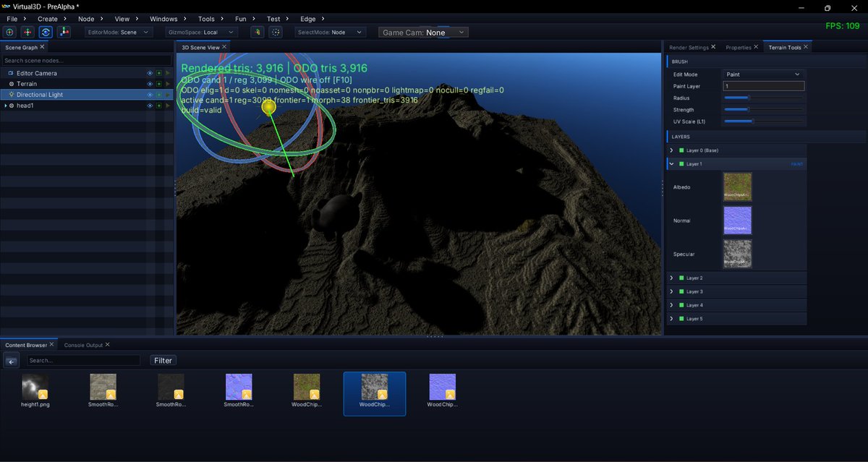This screenshot has width=868, height=462.
Task: Click the play arrow on head1 row
Action: [x=168, y=106]
